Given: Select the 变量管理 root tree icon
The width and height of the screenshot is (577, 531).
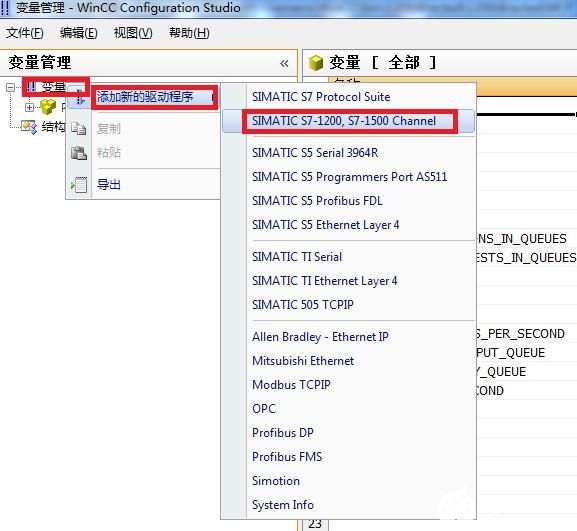Looking at the screenshot, I should [x=31, y=87].
